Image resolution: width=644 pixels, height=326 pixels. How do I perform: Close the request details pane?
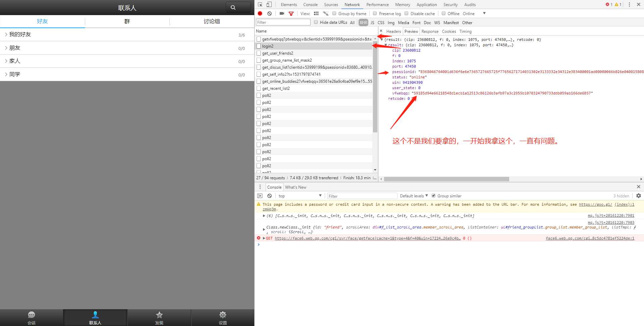click(x=381, y=31)
